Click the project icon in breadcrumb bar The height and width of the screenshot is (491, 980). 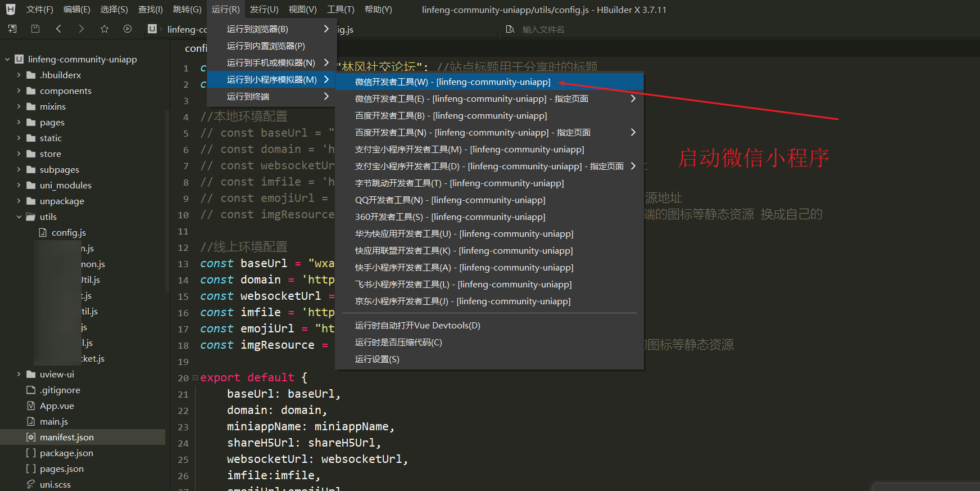tap(152, 29)
